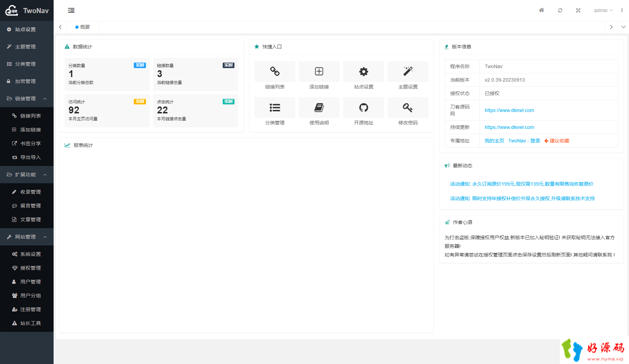Select the 概要 tab
This screenshot has width=629, height=364.
point(83,27)
